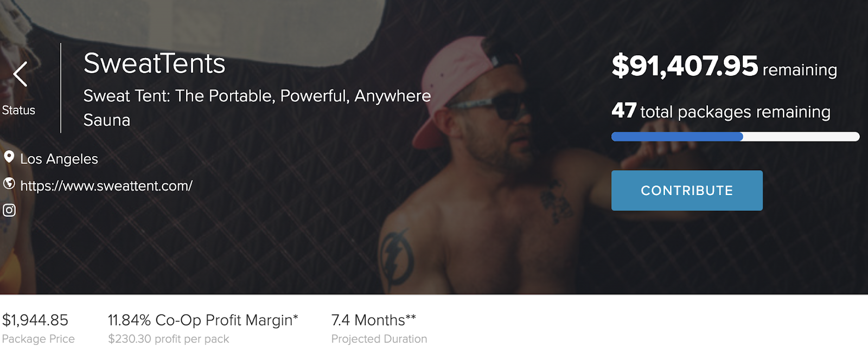This screenshot has height=360, width=868.
Task: Select the SweatTents title heading
Action: [x=154, y=63]
